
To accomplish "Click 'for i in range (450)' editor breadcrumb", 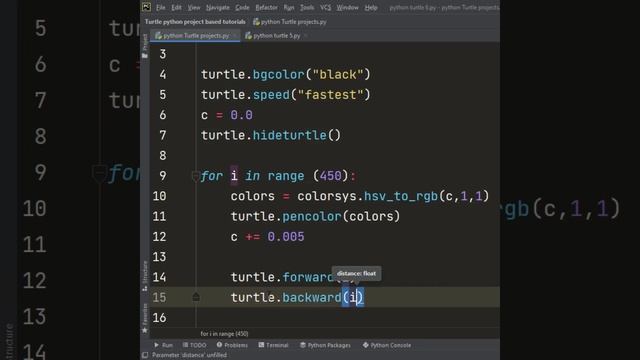I will pyautogui.click(x=224, y=334).
